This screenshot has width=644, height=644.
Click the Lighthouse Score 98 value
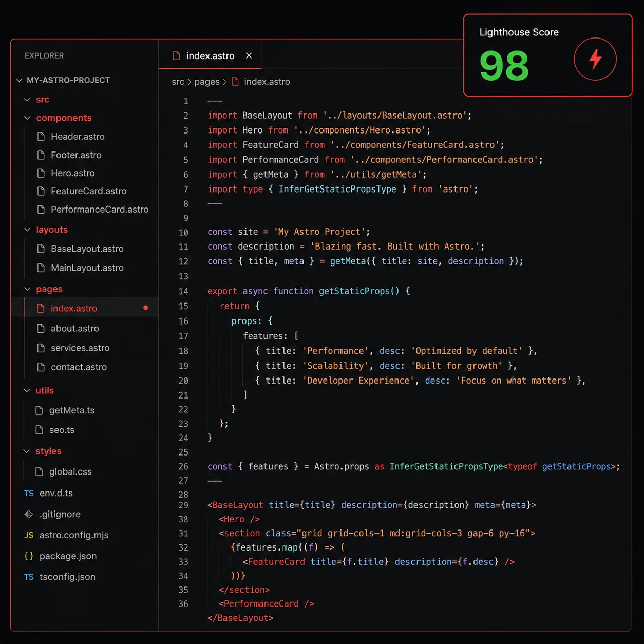[x=504, y=66]
